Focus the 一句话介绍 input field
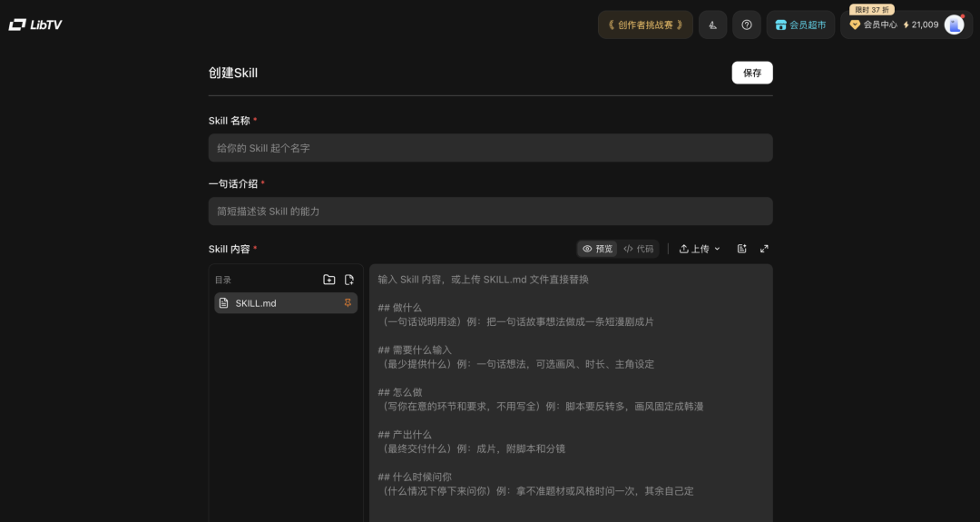The image size is (980, 522). coord(490,212)
